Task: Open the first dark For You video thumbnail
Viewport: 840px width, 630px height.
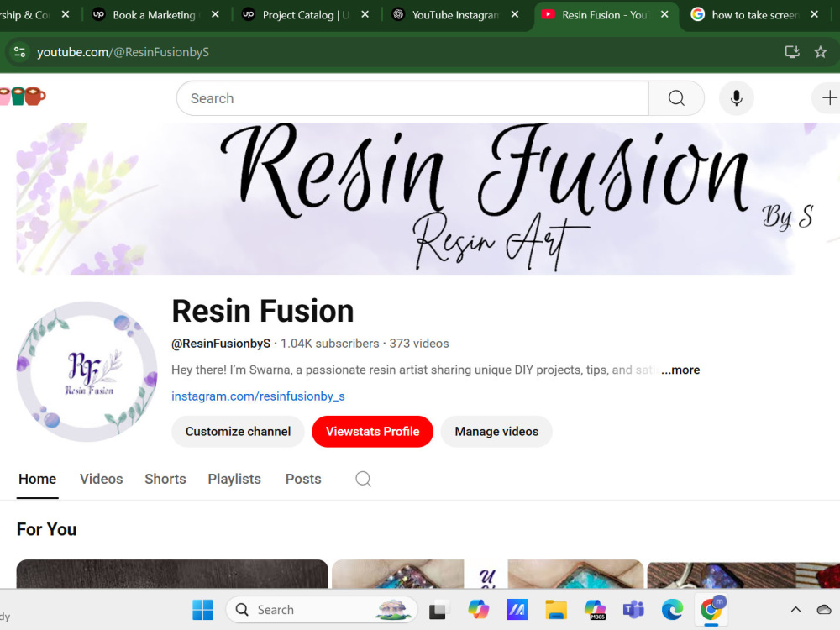Action: click(x=172, y=574)
